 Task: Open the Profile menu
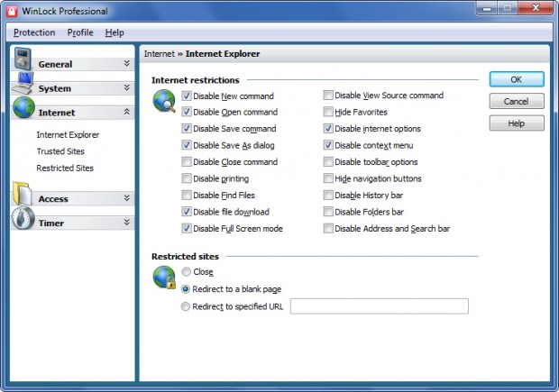[x=80, y=32]
